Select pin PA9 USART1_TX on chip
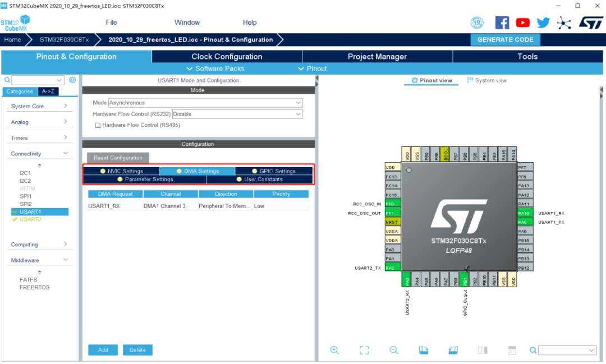The height and width of the screenshot is (364, 606). point(525,222)
